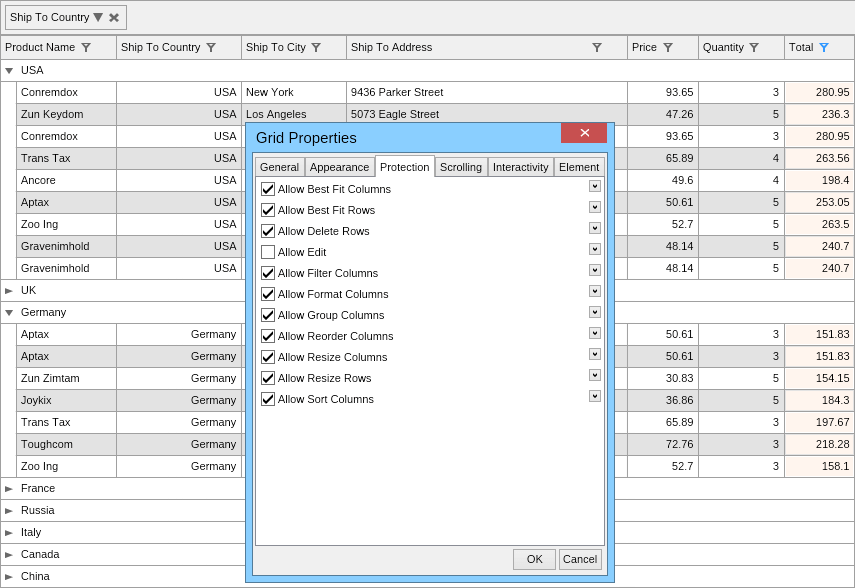The height and width of the screenshot is (588, 855).
Task: Click the Cancel button
Action: [580, 559]
